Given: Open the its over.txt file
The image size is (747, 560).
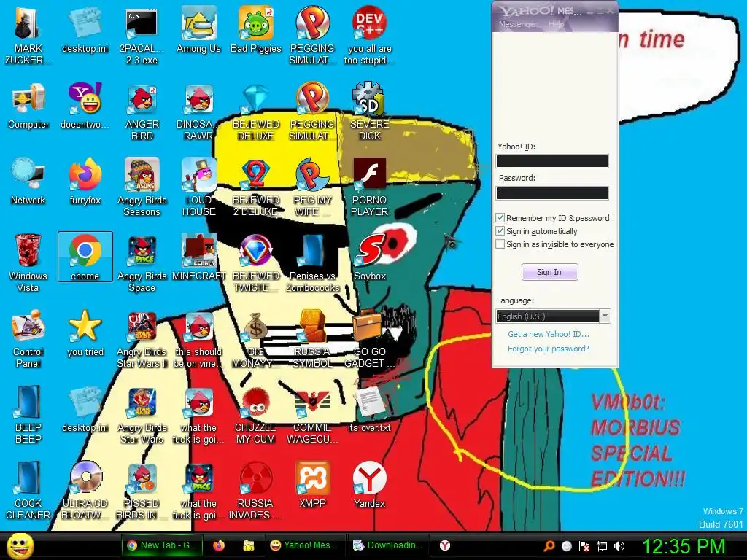Looking at the screenshot, I should pos(369,408).
